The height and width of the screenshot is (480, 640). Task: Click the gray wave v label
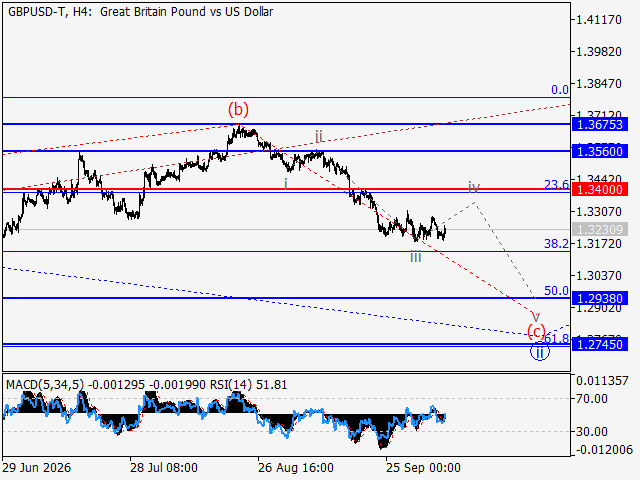[x=536, y=316]
